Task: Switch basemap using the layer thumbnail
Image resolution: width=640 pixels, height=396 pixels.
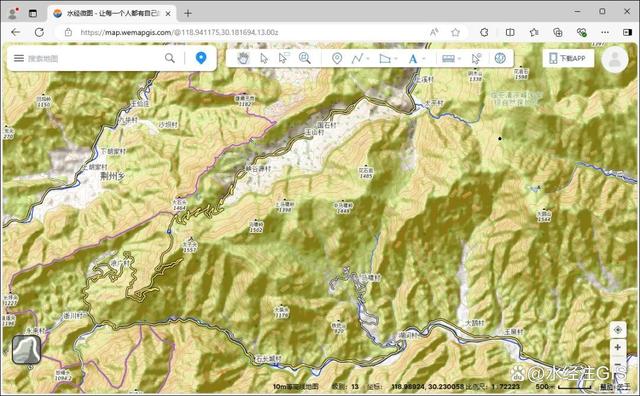Action: tap(27, 350)
